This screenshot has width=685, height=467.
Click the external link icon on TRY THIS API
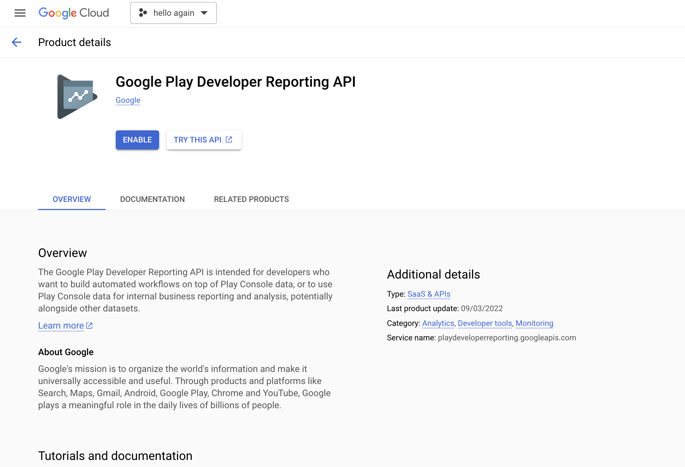click(229, 140)
